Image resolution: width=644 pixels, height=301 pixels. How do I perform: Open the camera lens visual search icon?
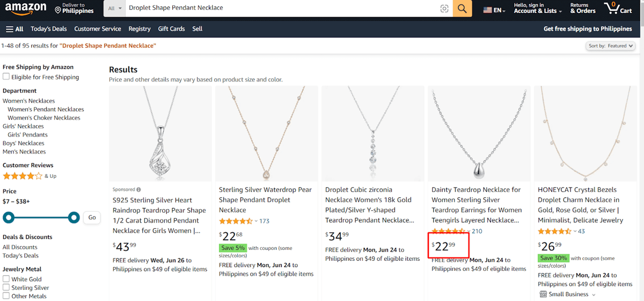[x=444, y=9]
